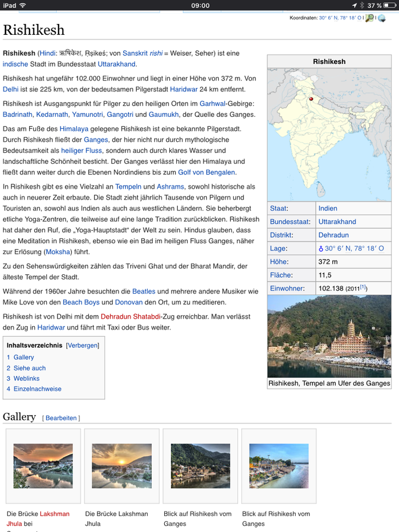399x532 pixels.
Task: Open the Bundesstaat label link in infobox
Action: (x=290, y=222)
